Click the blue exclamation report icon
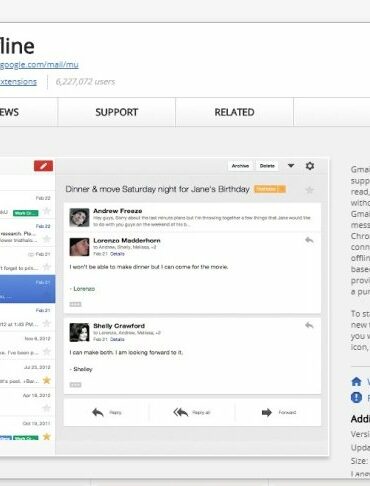Screen dimensions: 370x486 point(356,397)
